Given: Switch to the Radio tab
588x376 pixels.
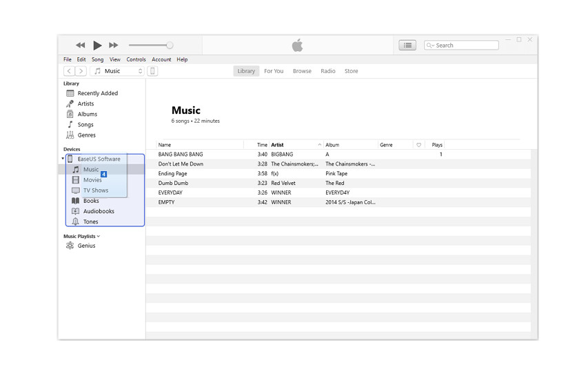Looking at the screenshot, I should pos(327,71).
